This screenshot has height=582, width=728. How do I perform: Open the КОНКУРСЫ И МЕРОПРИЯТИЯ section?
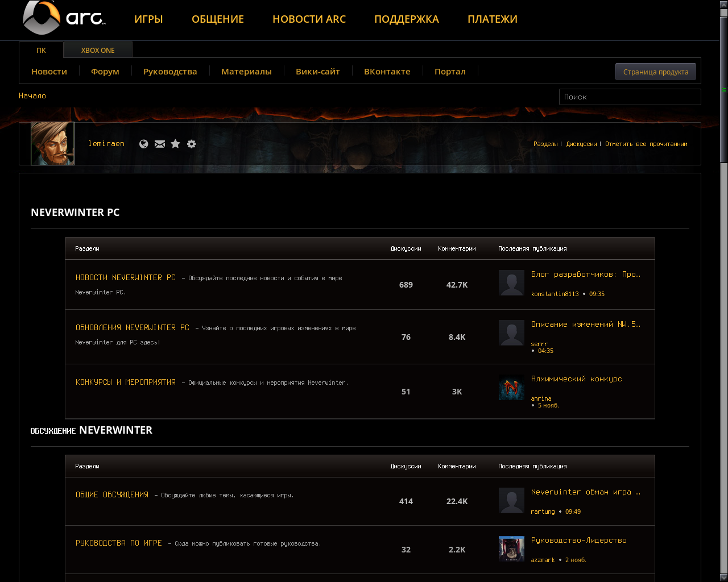126,383
